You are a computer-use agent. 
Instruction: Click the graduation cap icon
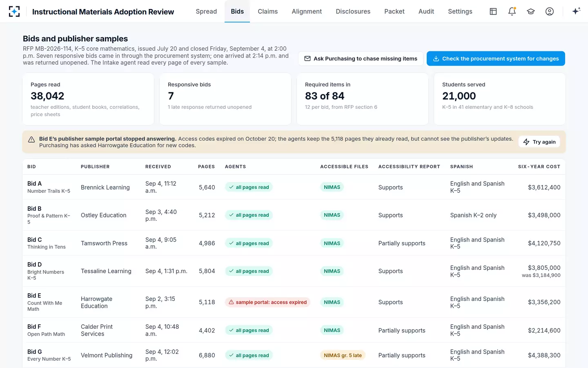tap(531, 11)
